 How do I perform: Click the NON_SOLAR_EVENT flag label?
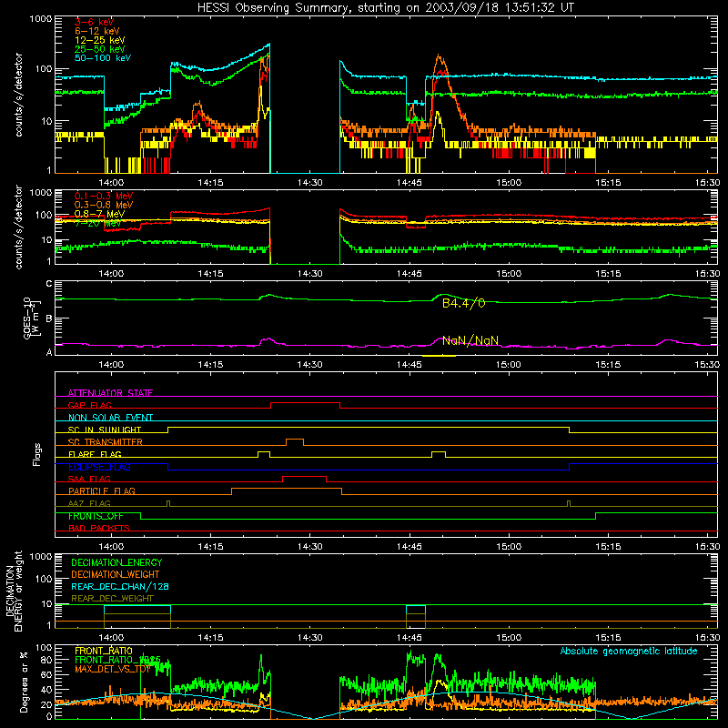tap(110, 418)
